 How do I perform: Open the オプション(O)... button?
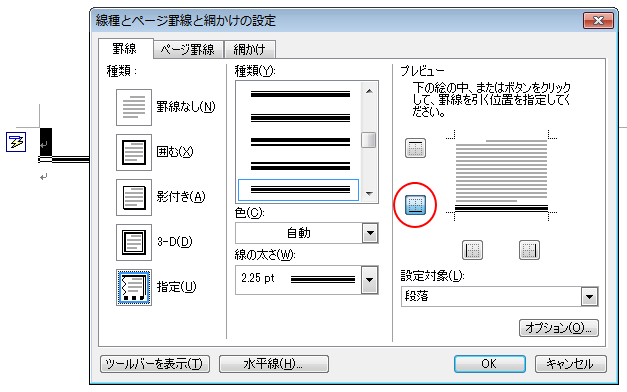558,328
